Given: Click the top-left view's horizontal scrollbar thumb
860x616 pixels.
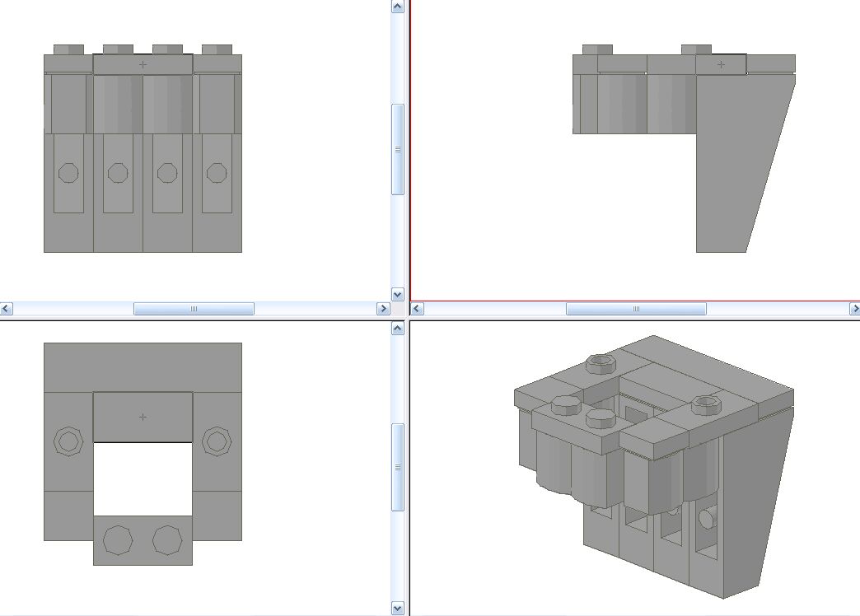Looking at the screenshot, I should [x=194, y=309].
